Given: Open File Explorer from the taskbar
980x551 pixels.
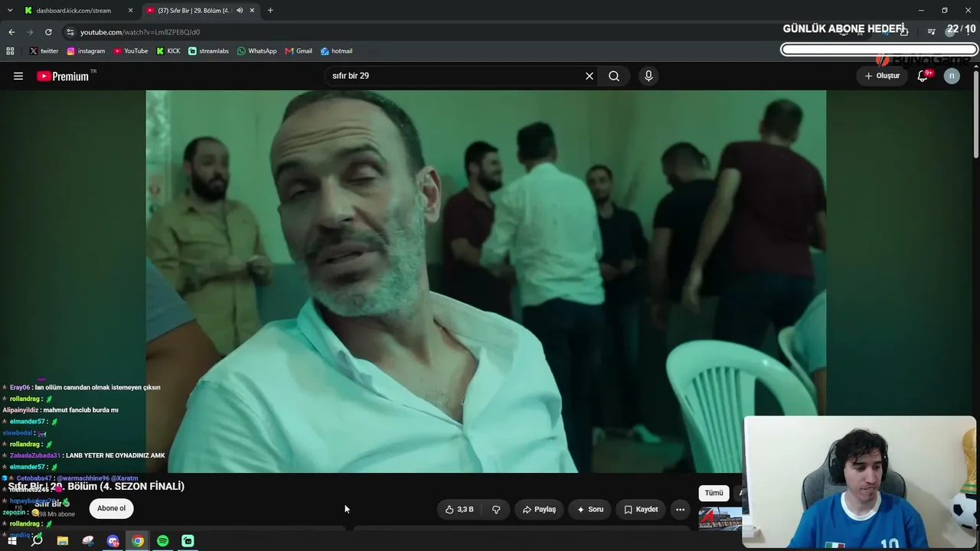Looking at the screenshot, I should coord(63,541).
